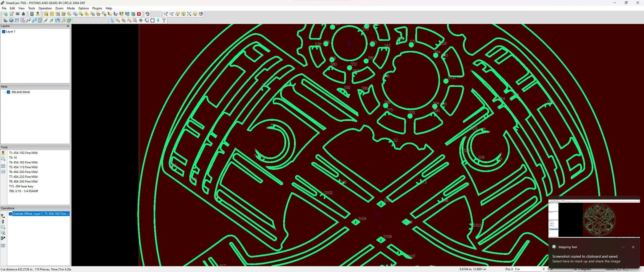This screenshot has height=272, width=644.
Task: Click the Pos X input field
Action: [x=528, y=269]
